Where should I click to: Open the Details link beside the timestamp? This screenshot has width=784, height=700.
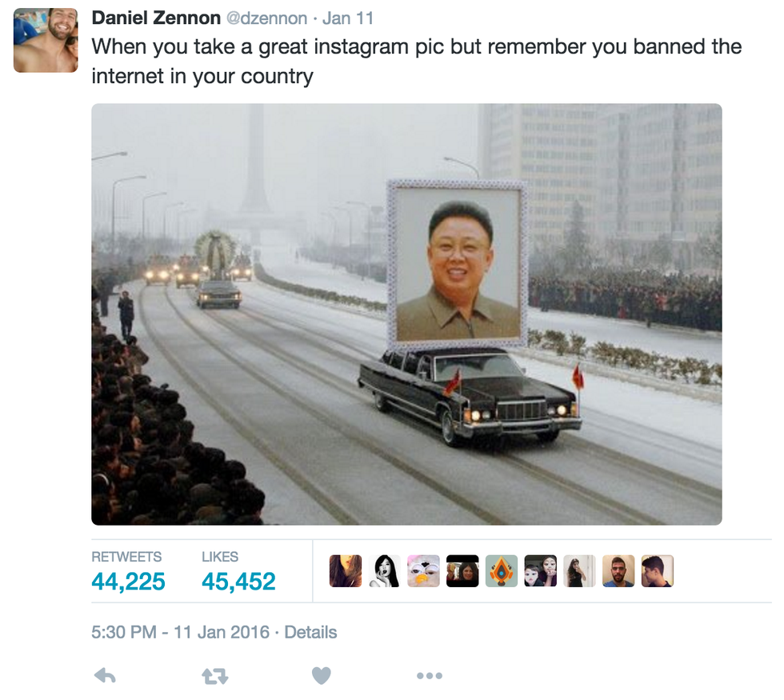310,633
